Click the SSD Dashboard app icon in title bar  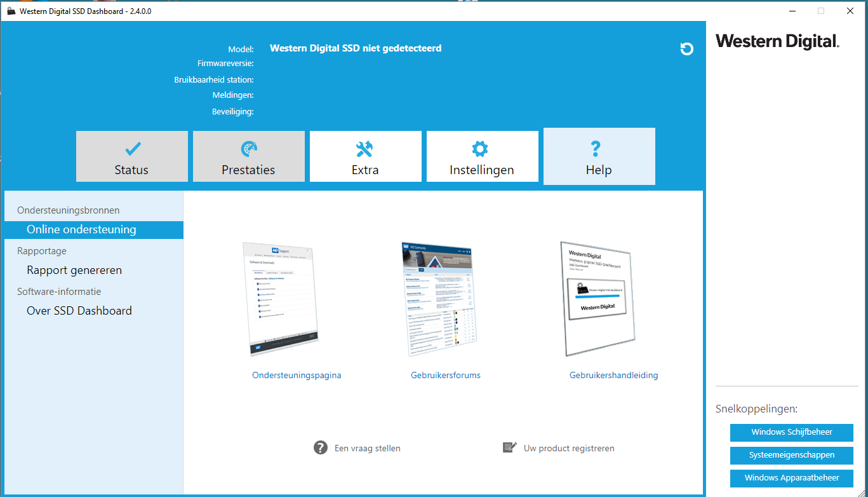tap(11, 11)
